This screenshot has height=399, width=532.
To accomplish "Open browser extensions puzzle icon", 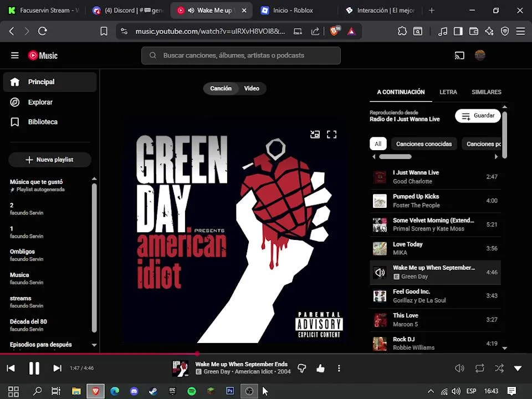I will 402,31.
